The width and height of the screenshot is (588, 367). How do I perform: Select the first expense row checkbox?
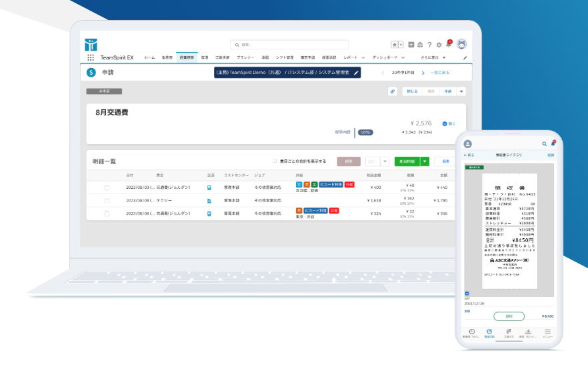point(107,188)
